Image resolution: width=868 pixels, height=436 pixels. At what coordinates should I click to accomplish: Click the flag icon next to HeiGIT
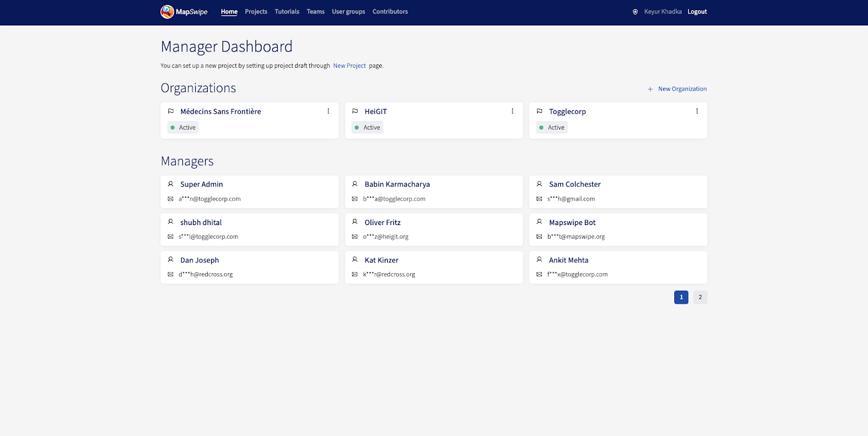[355, 111]
